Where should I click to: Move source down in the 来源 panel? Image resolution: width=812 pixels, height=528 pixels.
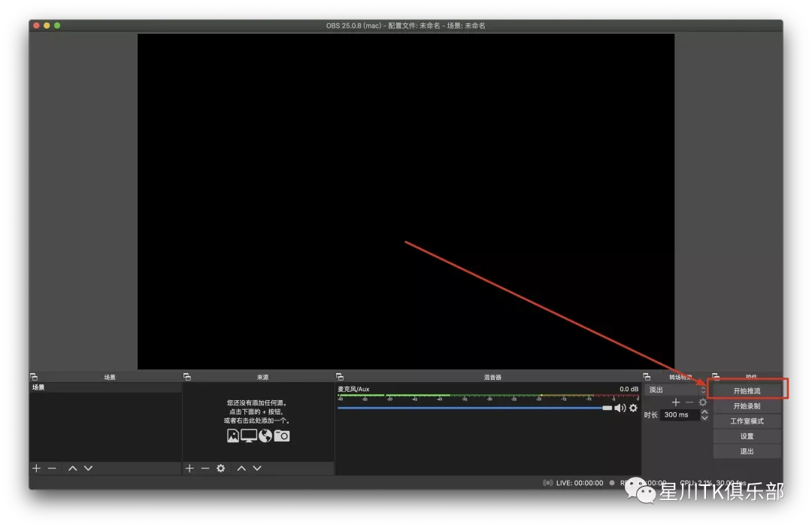(257, 468)
